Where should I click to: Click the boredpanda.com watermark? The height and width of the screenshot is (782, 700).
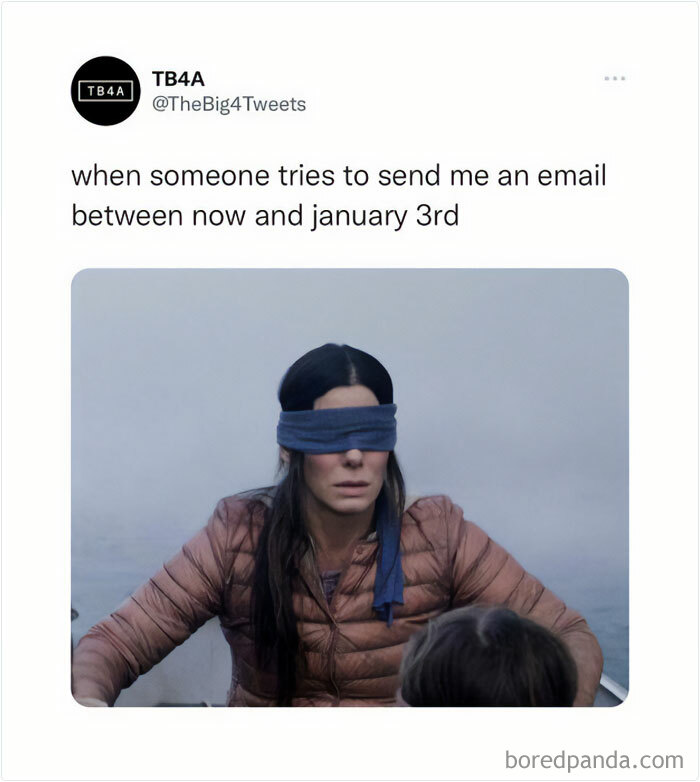coord(594,761)
